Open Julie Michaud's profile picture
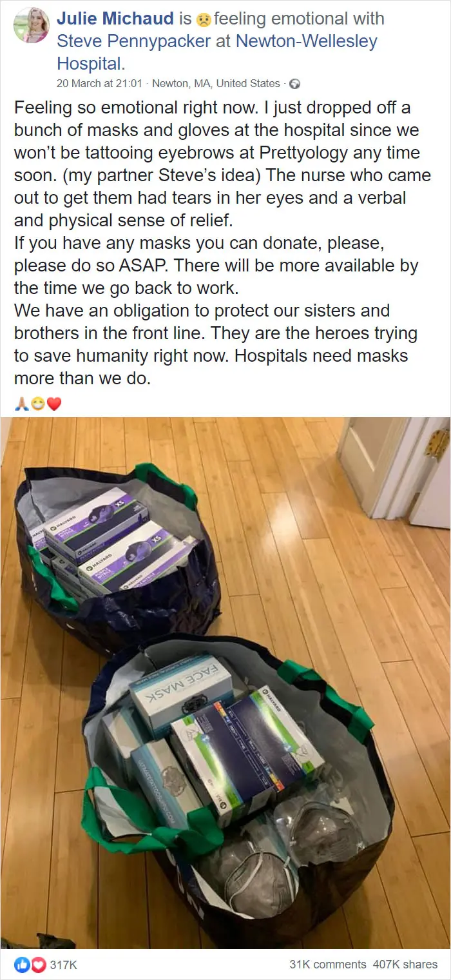Screen dimensions: 451x980 pos(31,25)
